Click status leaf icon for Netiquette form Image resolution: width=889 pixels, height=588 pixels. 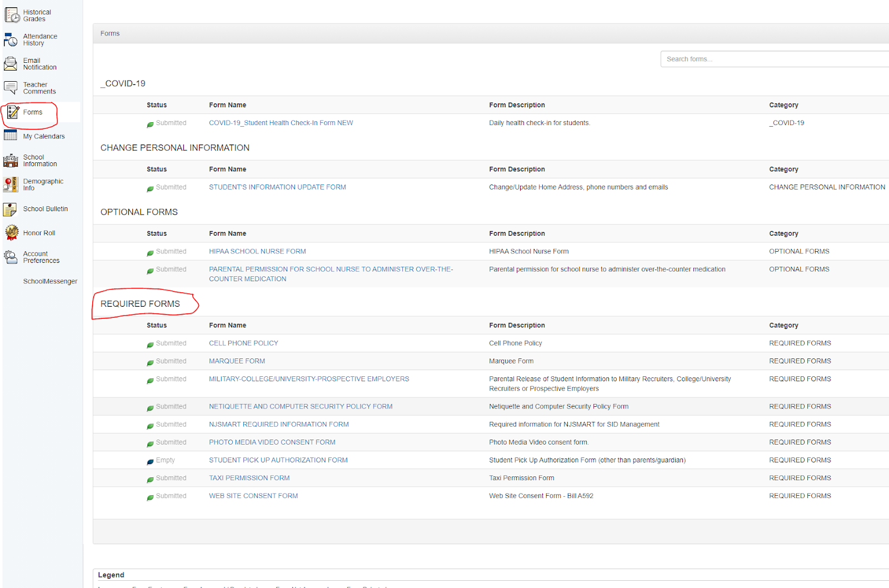(x=150, y=408)
